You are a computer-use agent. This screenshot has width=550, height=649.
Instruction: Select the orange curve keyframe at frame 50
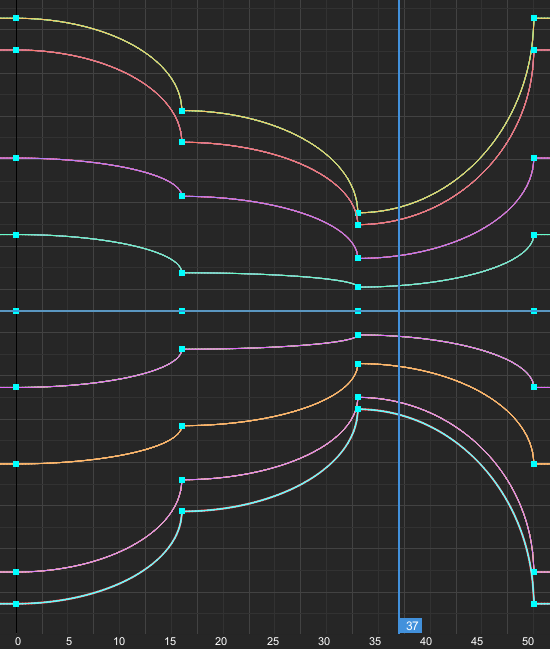coord(534,464)
